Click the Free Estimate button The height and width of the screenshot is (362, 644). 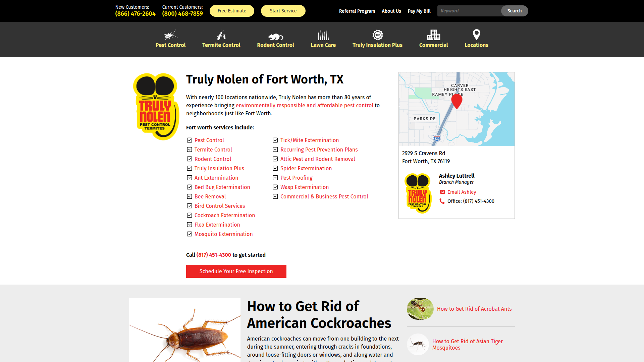pos(232,11)
